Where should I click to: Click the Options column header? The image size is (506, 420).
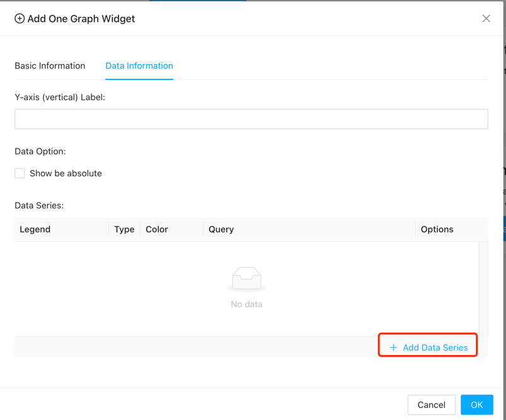tap(437, 229)
